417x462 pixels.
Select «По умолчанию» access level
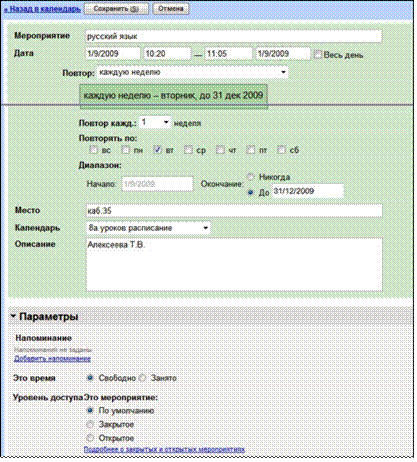(x=90, y=411)
